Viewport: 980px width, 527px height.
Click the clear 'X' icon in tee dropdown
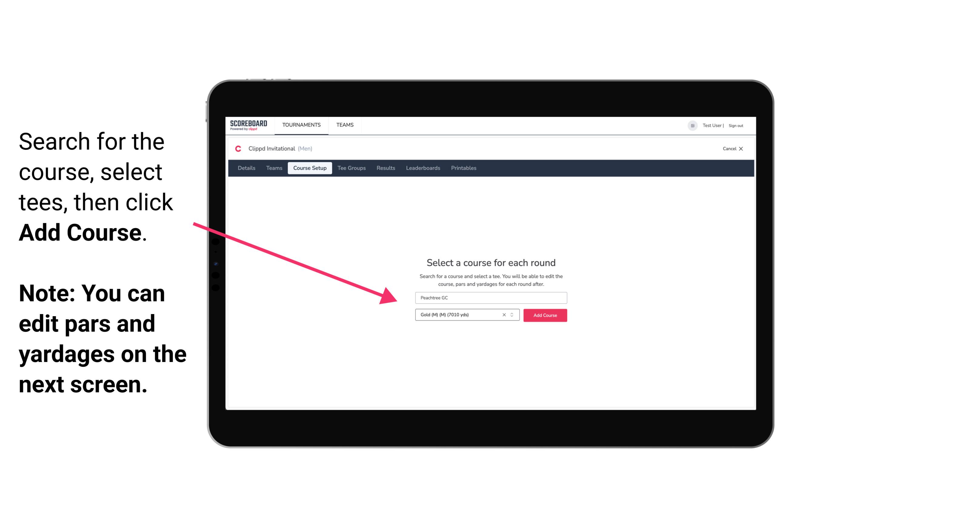504,315
